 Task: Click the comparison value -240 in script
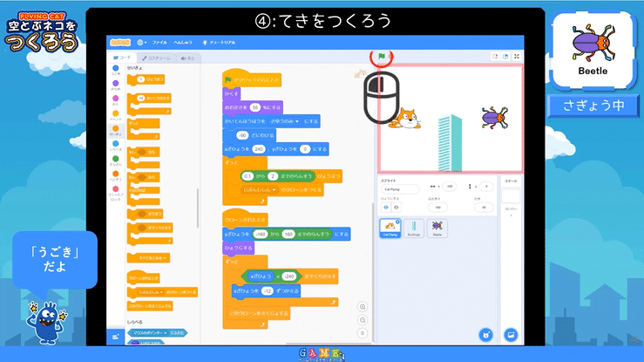pos(289,277)
